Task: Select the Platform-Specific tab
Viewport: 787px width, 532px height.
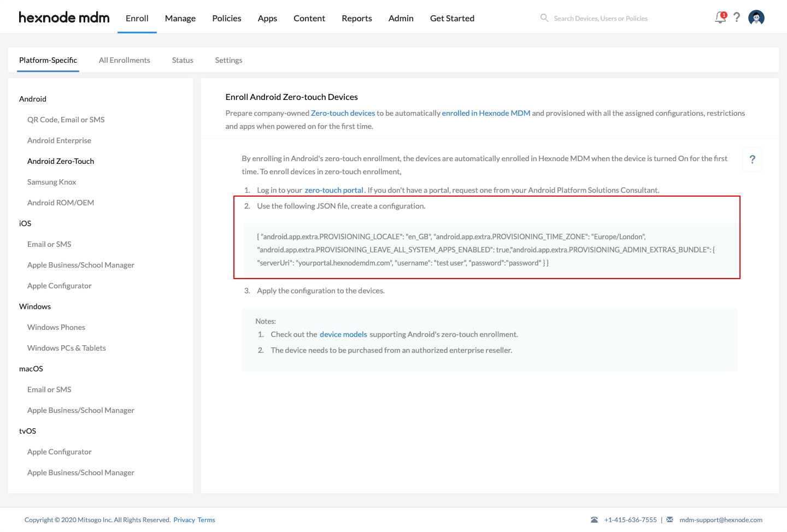Action: [48, 60]
